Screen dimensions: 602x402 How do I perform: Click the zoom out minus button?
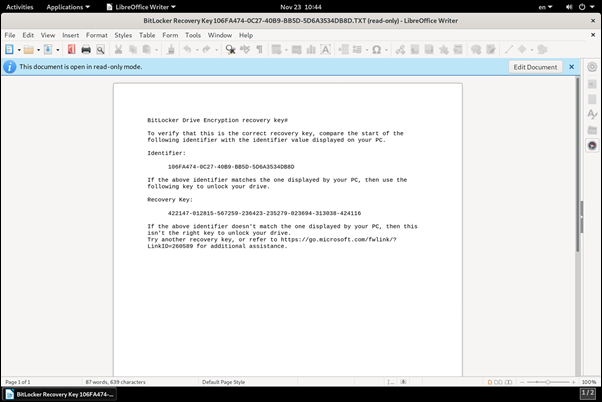pyautogui.click(x=522, y=382)
